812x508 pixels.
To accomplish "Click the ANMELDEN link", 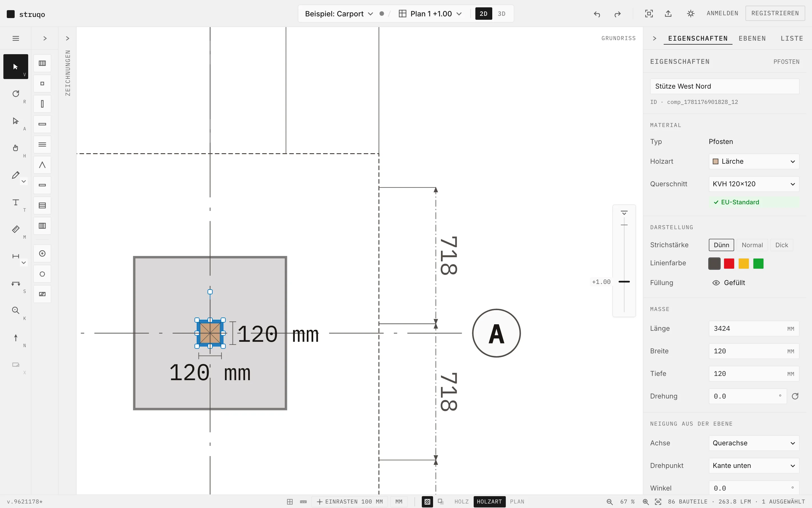I will 722,13.
